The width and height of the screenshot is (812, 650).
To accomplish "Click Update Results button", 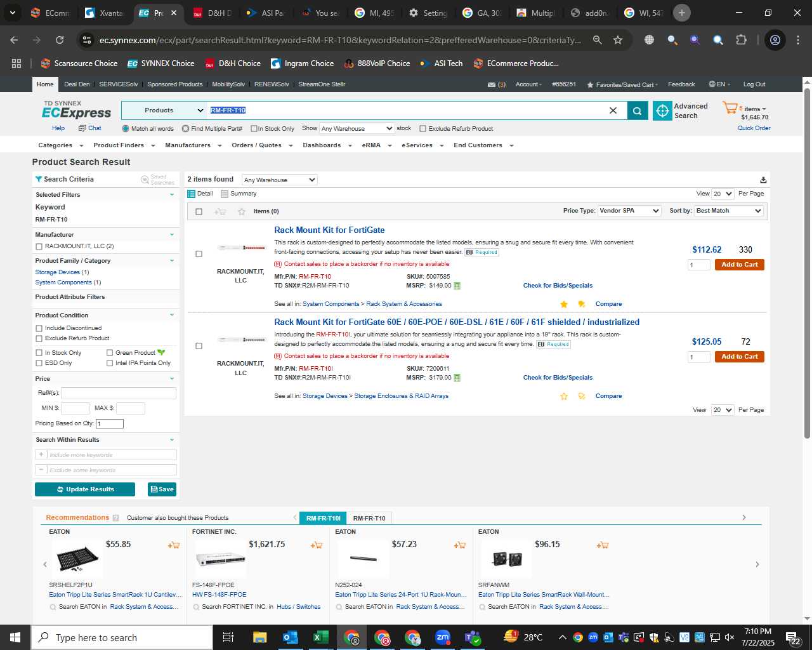I will 85,489.
